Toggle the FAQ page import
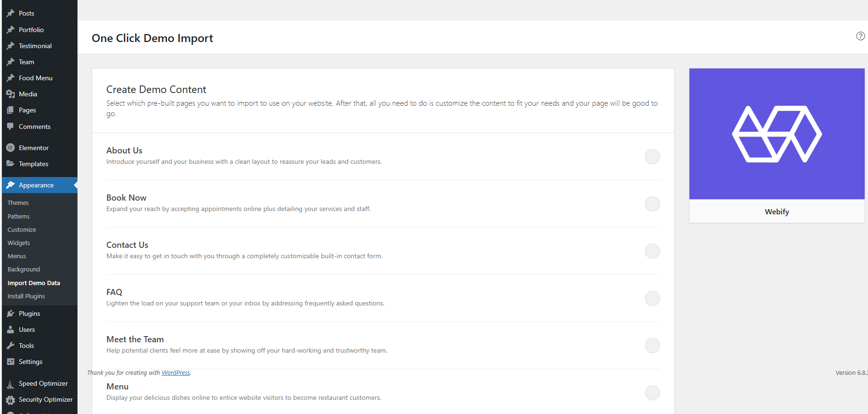 [653, 298]
